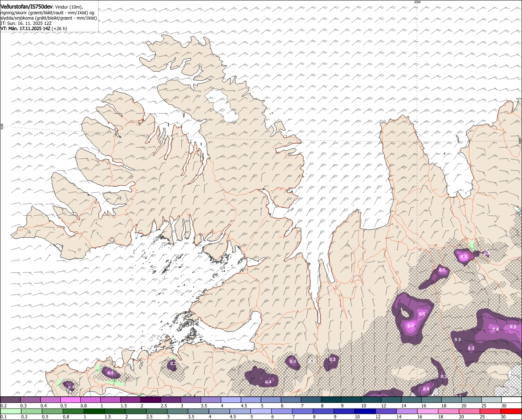The image size is (522, 420).
Task: Select the 'slydda/snjókoma' legend description line
Action: click(x=49, y=18)
